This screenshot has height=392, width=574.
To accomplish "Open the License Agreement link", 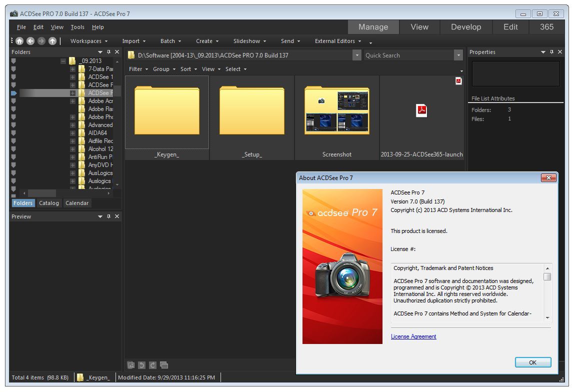I will pos(413,336).
